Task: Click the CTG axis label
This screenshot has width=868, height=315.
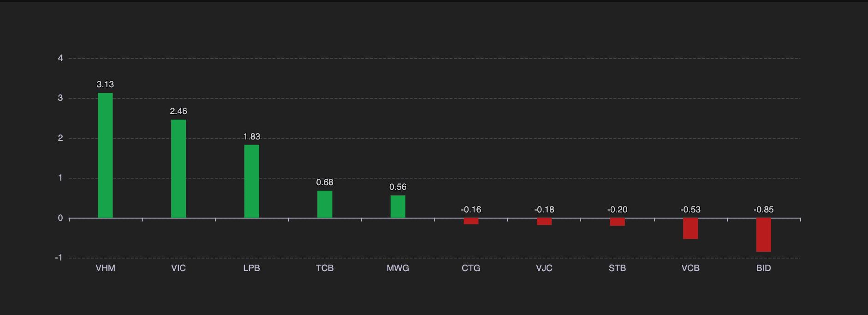Action: pyautogui.click(x=471, y=268)
